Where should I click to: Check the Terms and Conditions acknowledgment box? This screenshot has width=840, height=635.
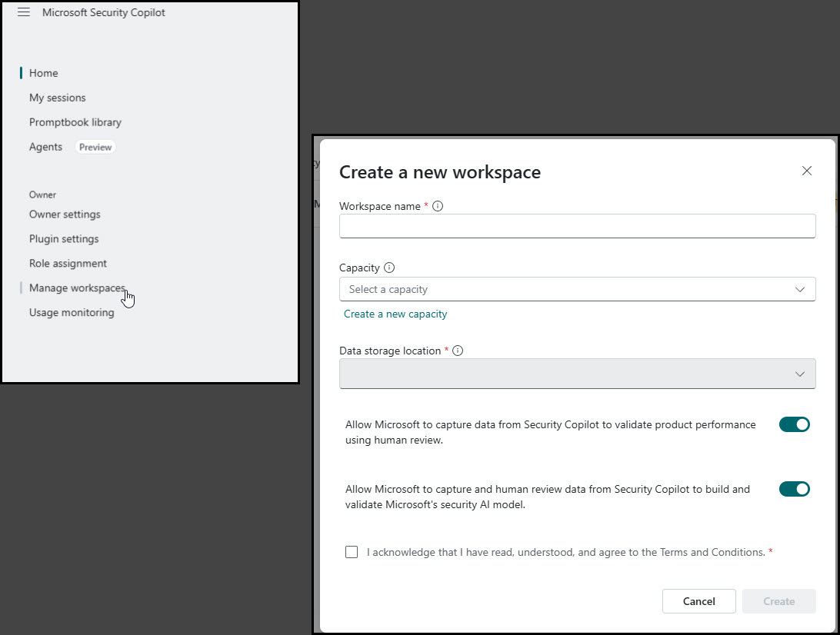click(x=352, y=552)
